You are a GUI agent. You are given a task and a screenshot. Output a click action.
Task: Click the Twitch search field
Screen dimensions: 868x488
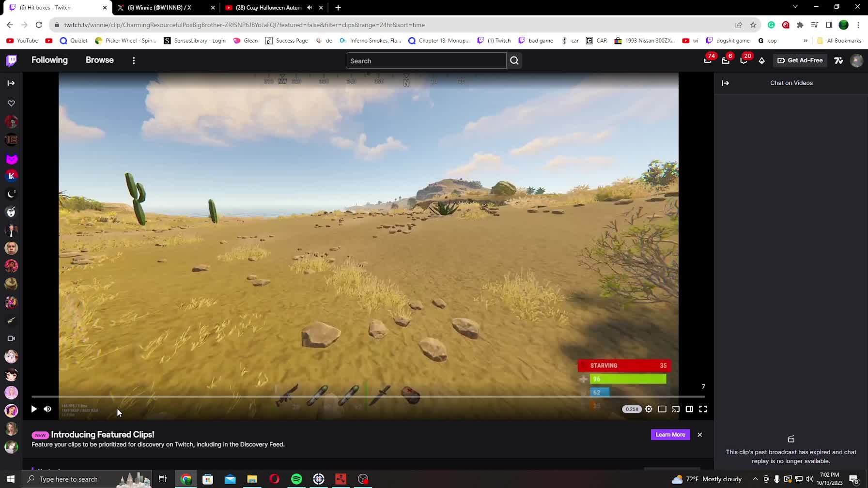pos(426,61)
